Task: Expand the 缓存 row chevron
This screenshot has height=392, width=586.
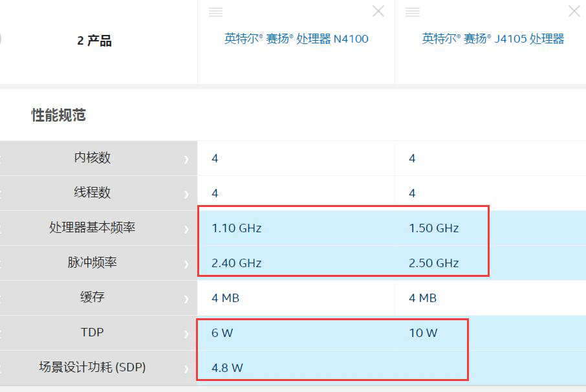Action: tap(186, 299)
